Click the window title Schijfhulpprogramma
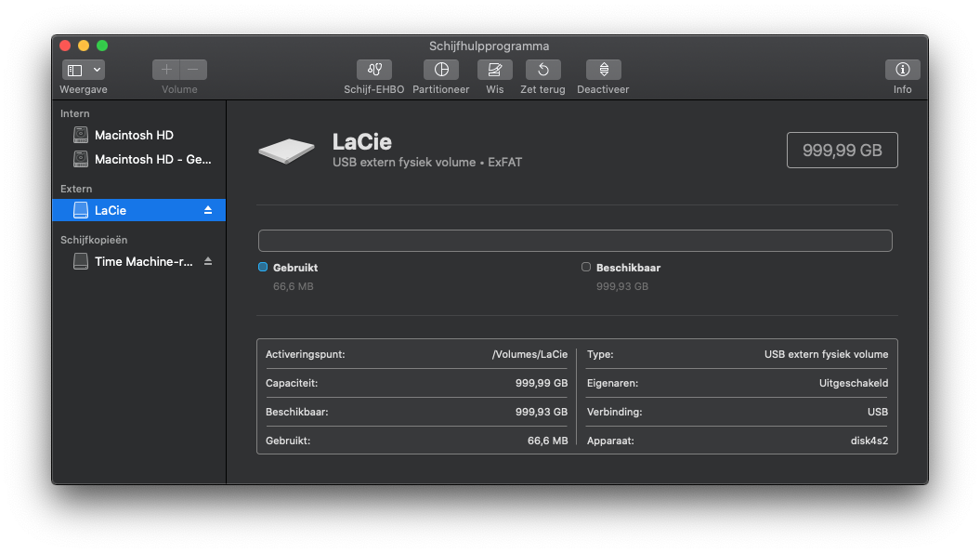 coord(490,46)
